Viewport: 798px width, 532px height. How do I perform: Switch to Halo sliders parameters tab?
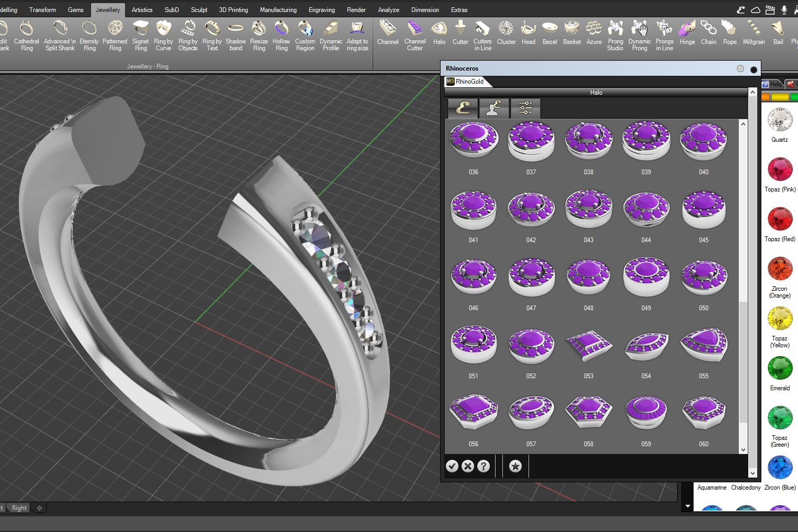tap(525, 108)
